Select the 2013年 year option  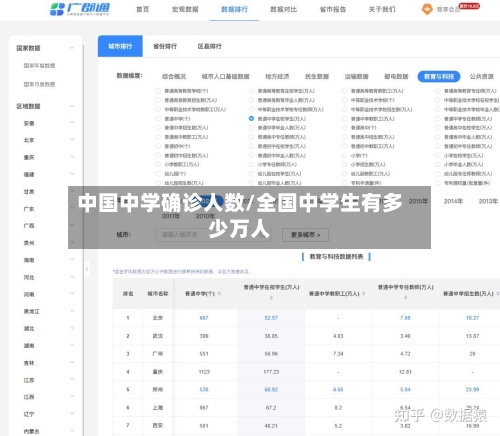point(488,201)
